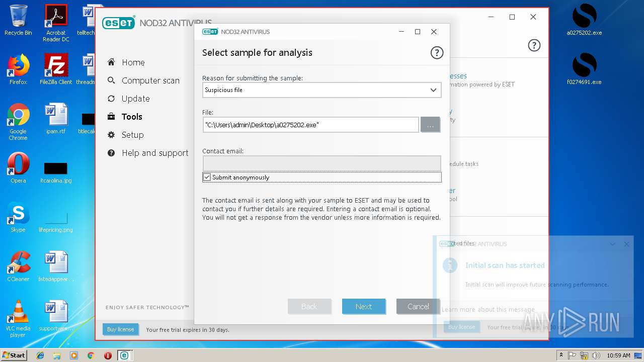Image resolution: width=644 pixels, height=362 pixels.
Task: Open help icon in main ESET window
Action: pos(534,45)
